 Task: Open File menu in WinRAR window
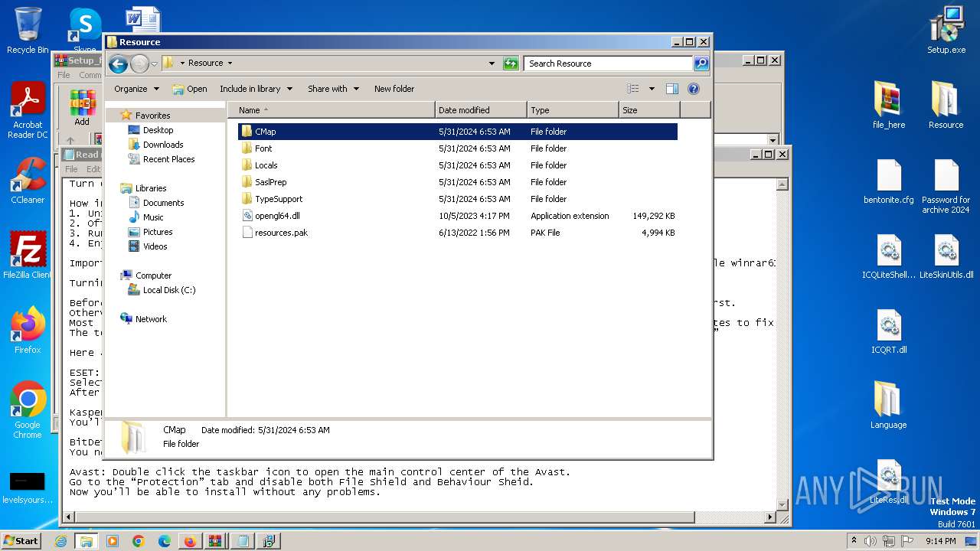[64, 75]
